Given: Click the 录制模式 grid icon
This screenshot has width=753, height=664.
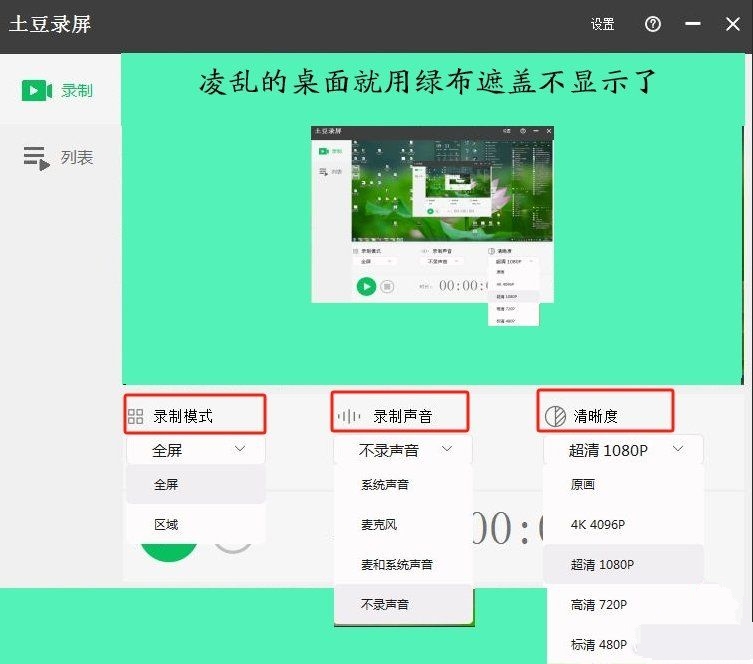Looking at the screenshot, I should point(136,416).
